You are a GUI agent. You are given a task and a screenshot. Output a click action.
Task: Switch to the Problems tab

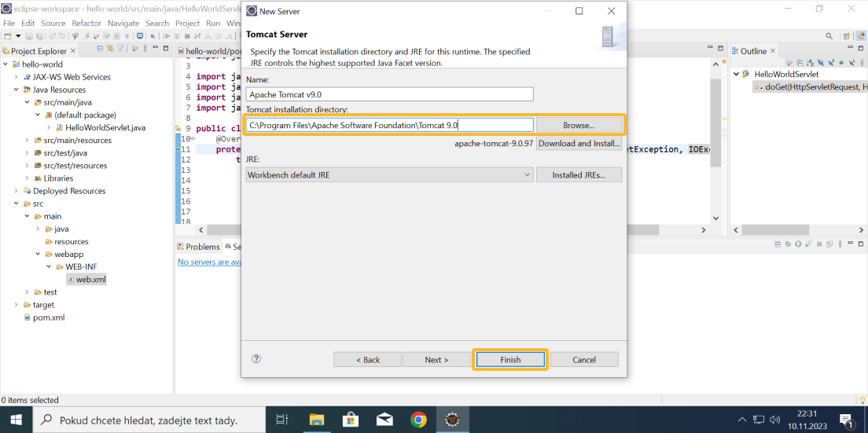click(x=198, y=247)
